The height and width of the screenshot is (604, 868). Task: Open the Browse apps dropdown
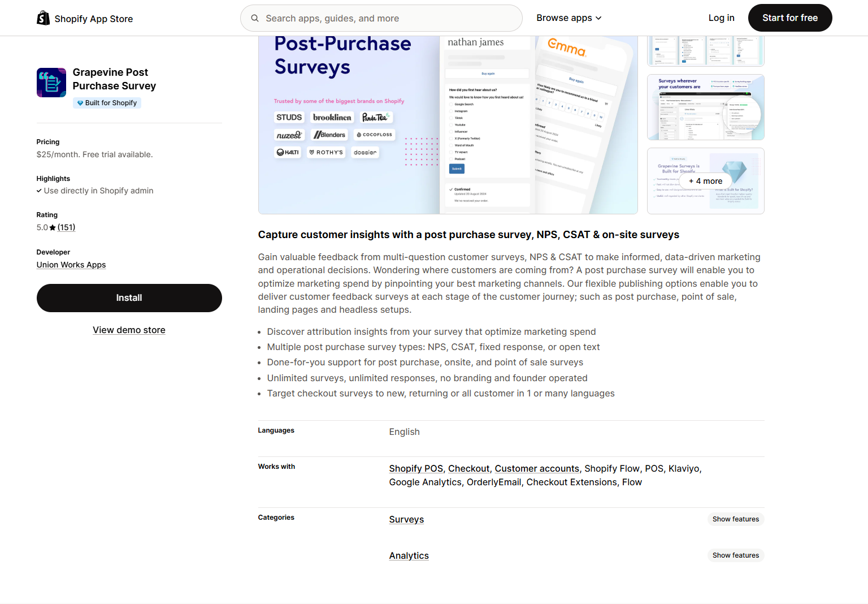(568, 18)
